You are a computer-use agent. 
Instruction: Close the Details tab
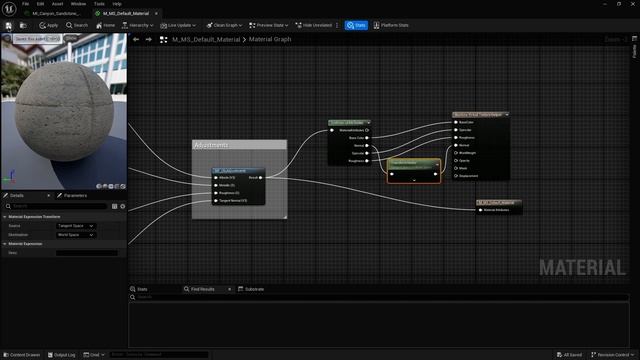(x=49, y=196)
